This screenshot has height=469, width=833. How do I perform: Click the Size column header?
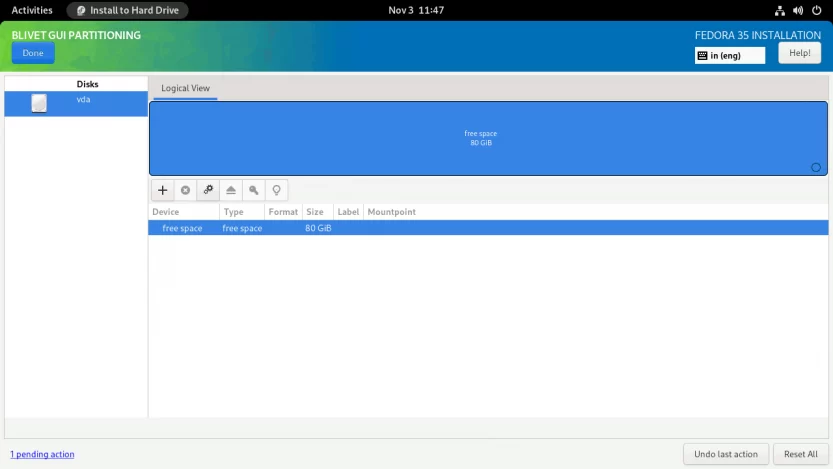click(318, 212)
